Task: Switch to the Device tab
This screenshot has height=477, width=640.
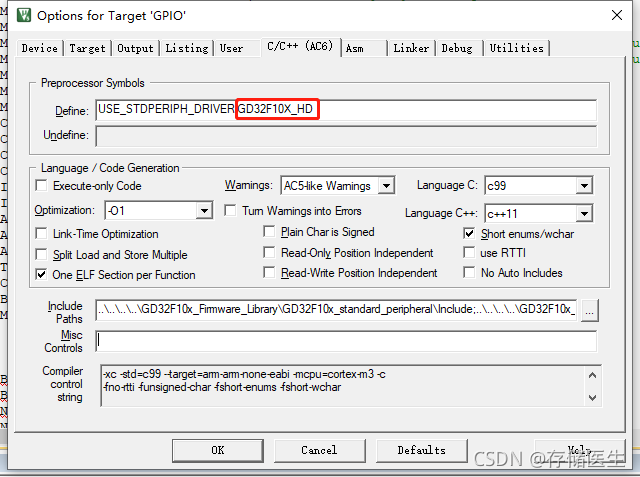Action: pos(40,48)
